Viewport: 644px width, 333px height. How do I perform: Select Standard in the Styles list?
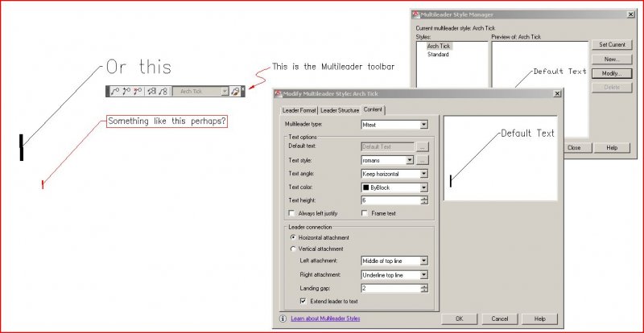pyautogui.click(x=438, y=54)
